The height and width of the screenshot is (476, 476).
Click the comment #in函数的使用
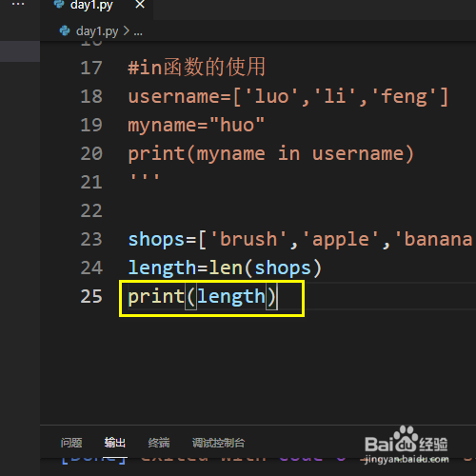[196, 67]
